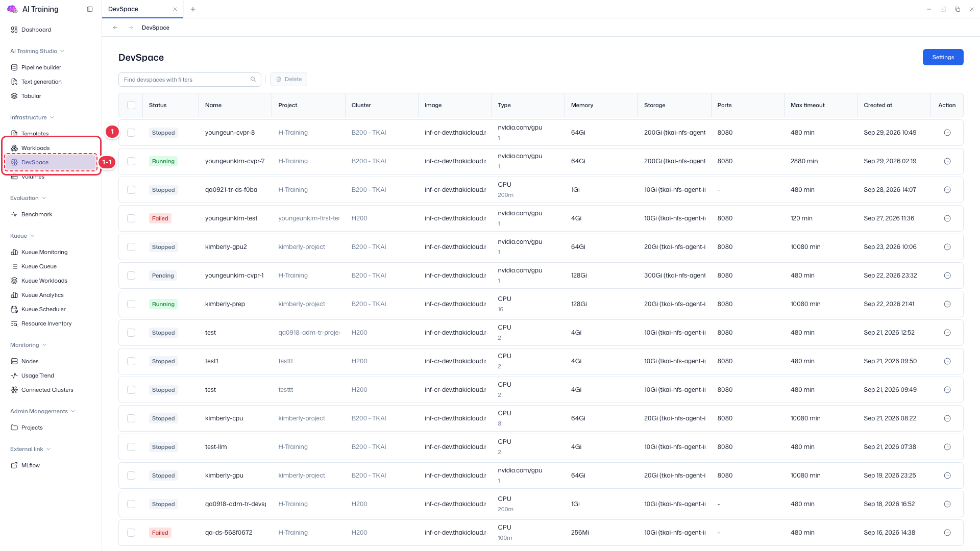The image size is (980, 551).
Task: Open Nodes icon in Monitoring
Action: [x=14, y=361]
